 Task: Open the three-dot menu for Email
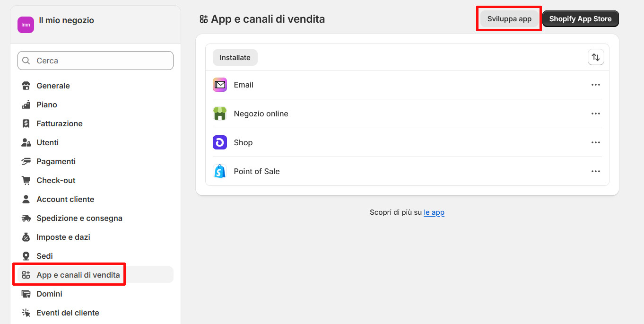click(596, 85)
